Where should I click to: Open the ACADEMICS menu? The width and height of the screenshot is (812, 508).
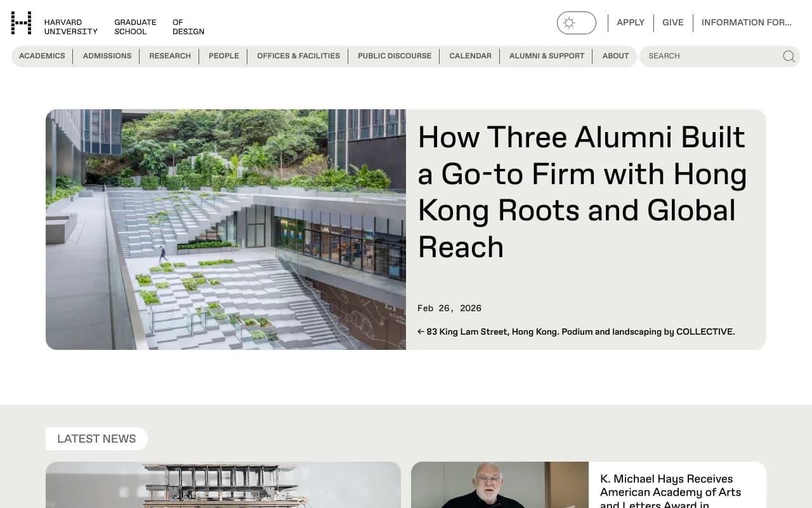tap(42, 56)
